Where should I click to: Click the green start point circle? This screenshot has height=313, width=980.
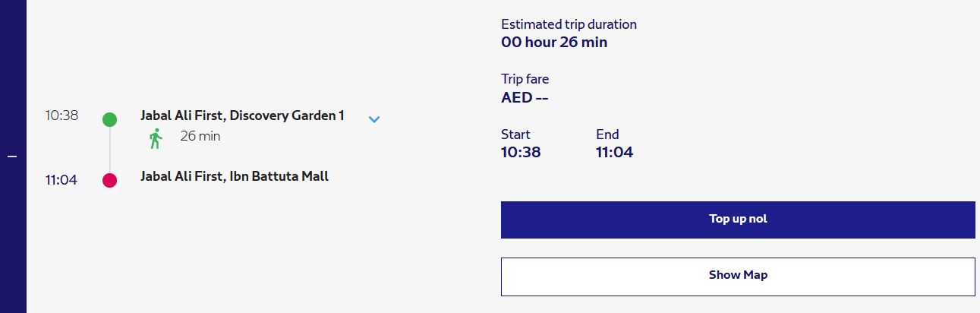pyautogui.click(x=109, y=119)
